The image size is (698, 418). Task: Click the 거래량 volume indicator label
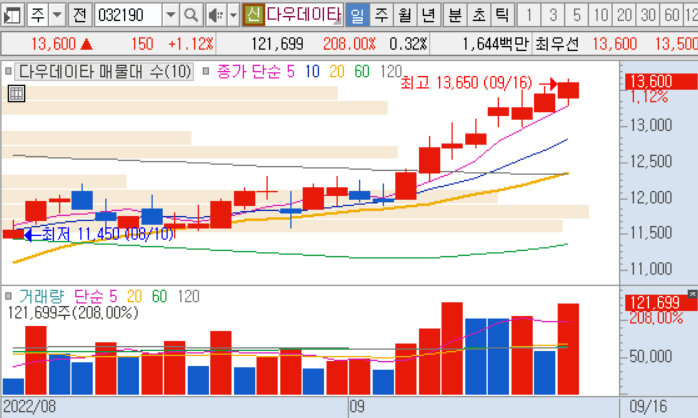tap(41, 296)
